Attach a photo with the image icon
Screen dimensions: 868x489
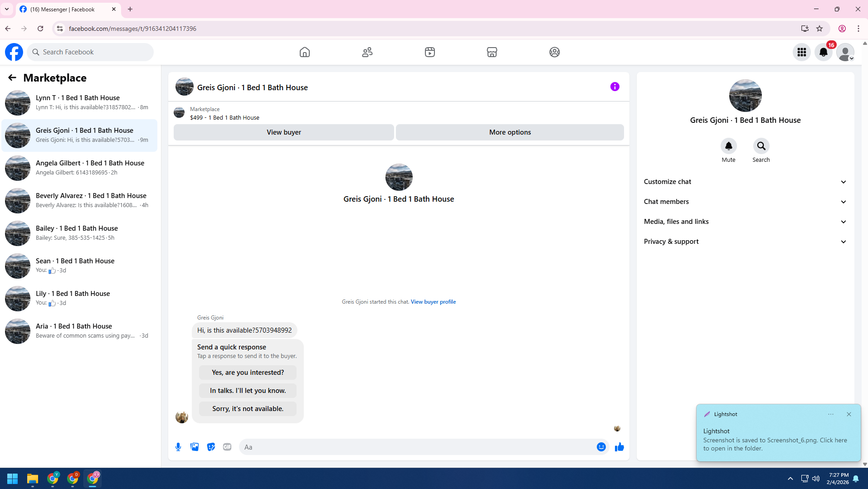point(195,447)
